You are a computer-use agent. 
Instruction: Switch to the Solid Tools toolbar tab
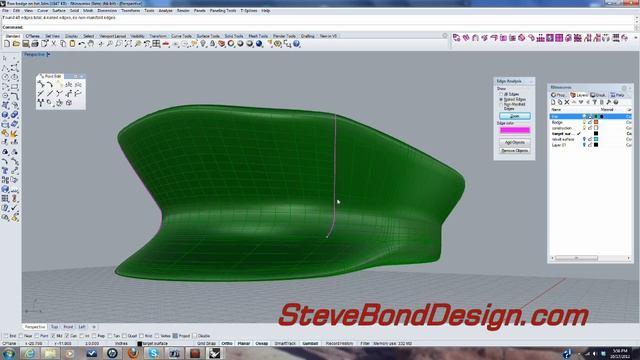[234, 36]
